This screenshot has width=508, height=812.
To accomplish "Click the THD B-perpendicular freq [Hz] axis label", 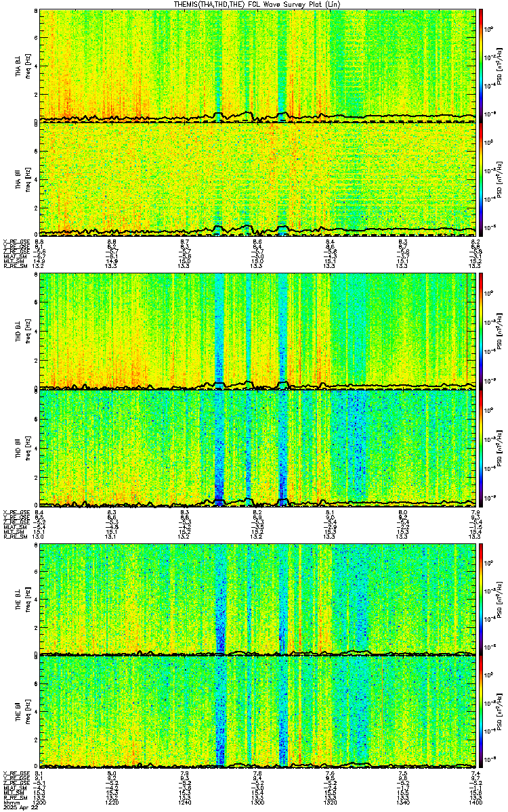I will [x=28, y=332].
